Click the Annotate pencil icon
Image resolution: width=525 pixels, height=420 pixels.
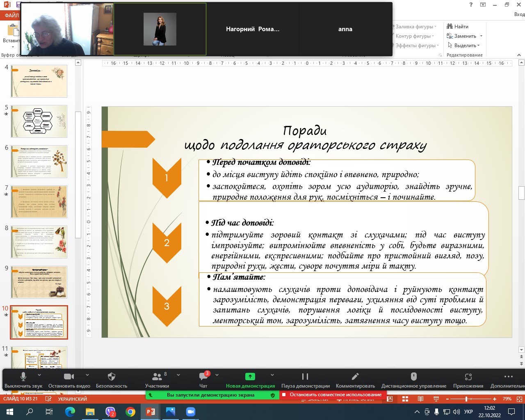click(355, 377)
